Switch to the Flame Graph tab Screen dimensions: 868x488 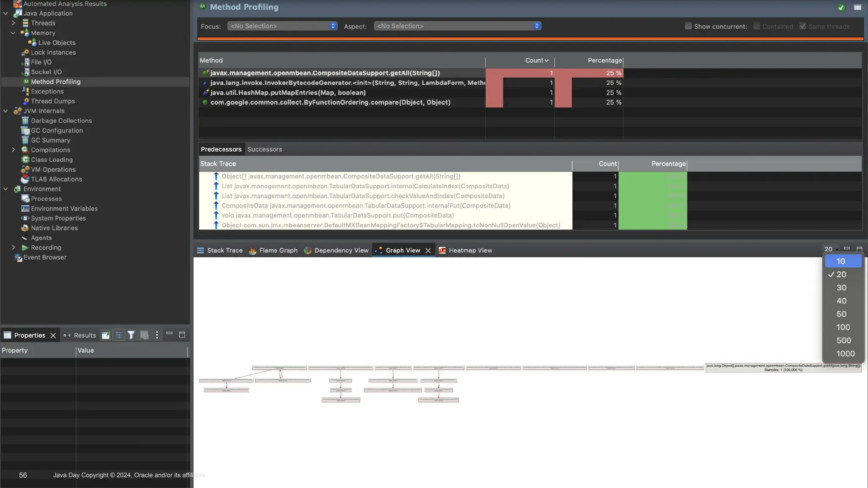[278, 250]
